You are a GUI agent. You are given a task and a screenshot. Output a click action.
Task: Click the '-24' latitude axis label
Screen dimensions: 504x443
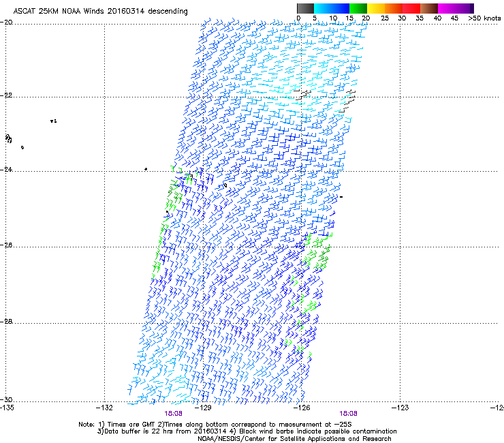[6, 169]
